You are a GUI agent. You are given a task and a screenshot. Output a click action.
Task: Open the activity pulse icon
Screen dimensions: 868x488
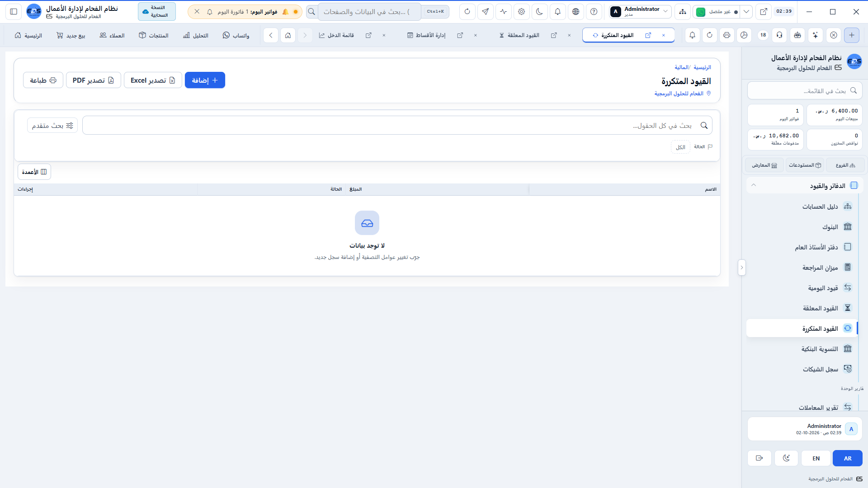click(503, 12)
